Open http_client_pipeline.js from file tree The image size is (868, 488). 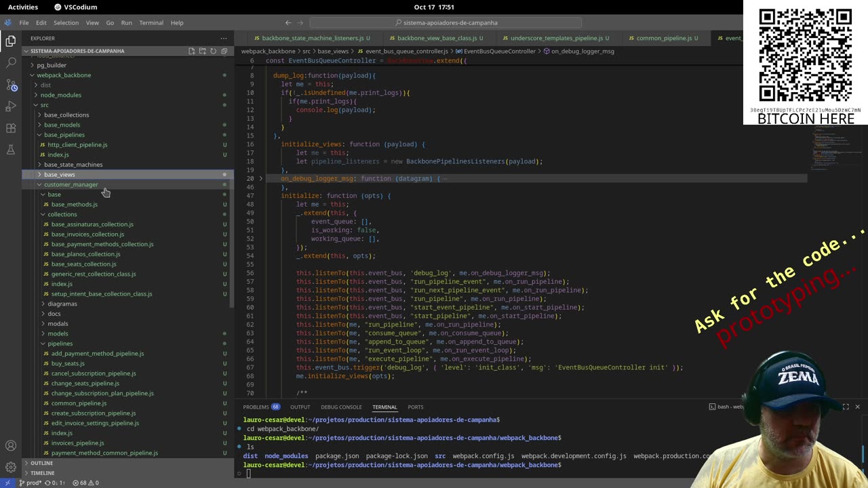point(77,144)
